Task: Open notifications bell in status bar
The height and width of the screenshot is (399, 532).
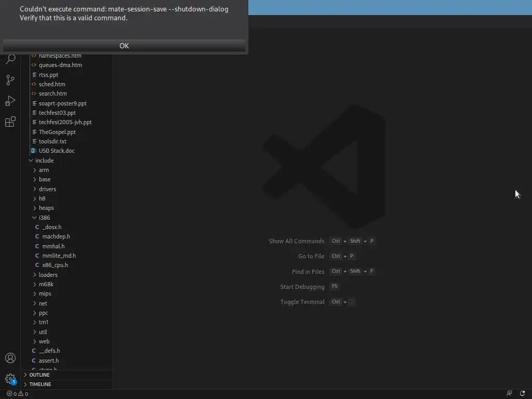Action: (x=523, y=394)
